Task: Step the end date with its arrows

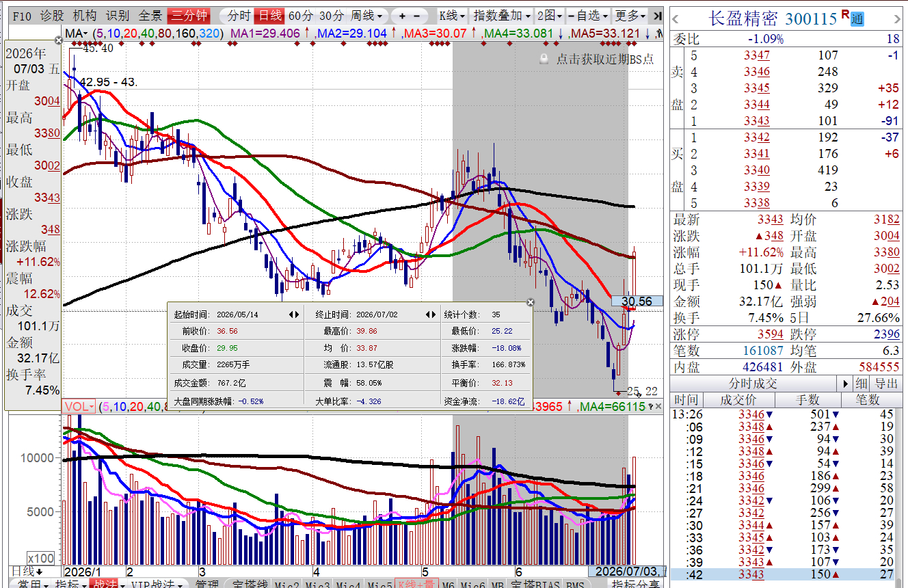Action: tap(431, 315)
